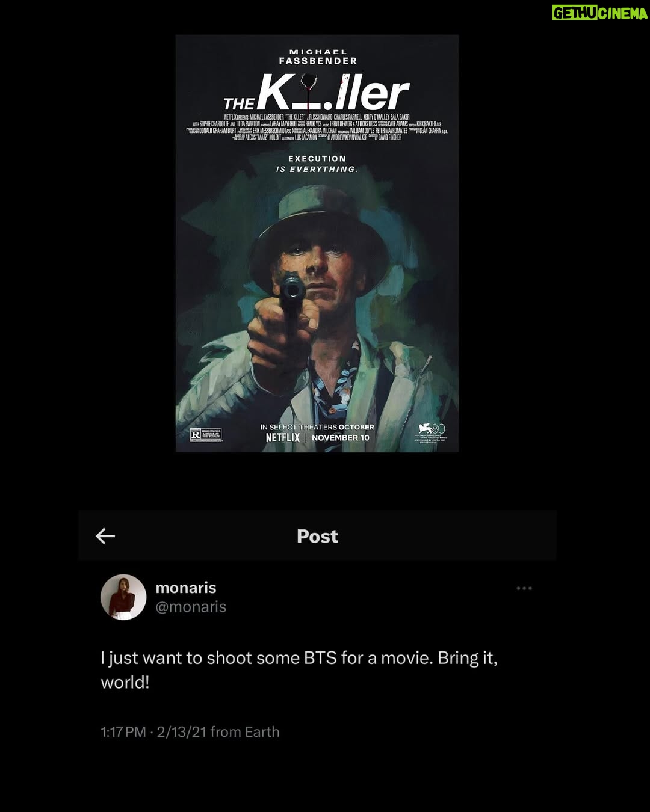Click Execution Is Everything tagline
650x812 pixels.
click(317, 164)
